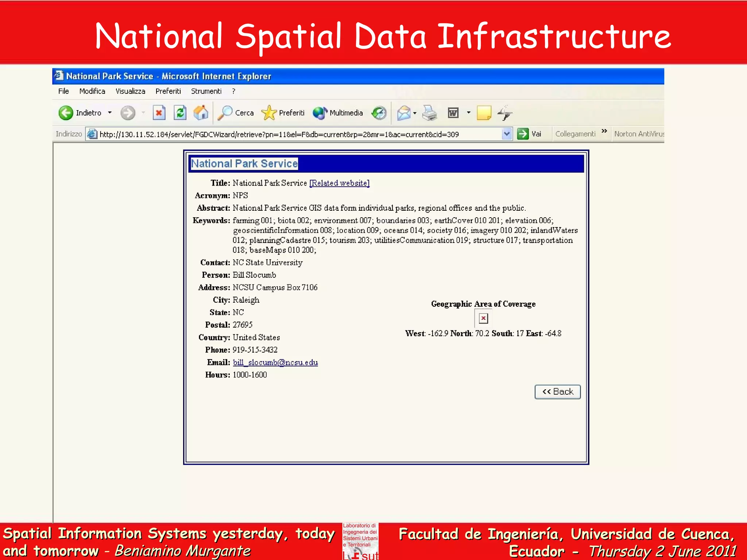Click the 'NC State University' contact text

pyautogui.click(x=268, y=262)
